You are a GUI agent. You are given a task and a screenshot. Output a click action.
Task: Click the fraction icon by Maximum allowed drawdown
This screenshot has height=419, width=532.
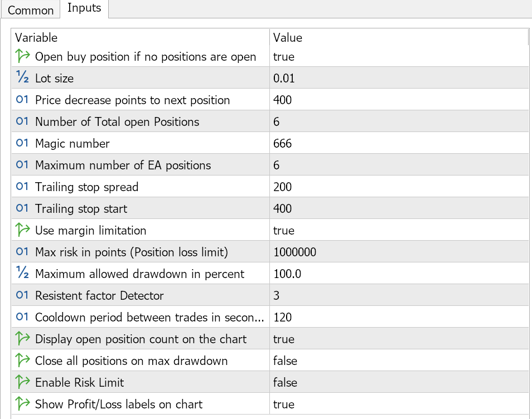point(23,274)
